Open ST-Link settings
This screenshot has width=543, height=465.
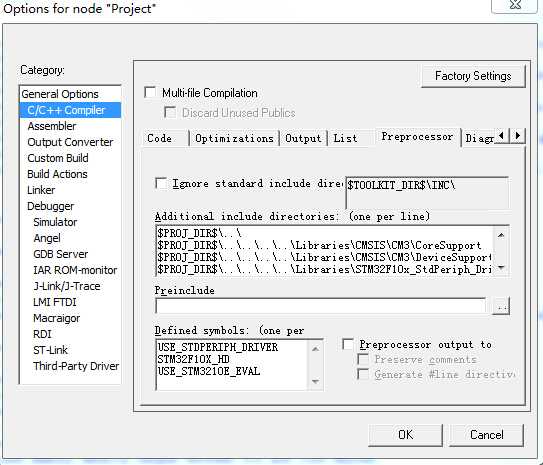[x=51, y=350]
